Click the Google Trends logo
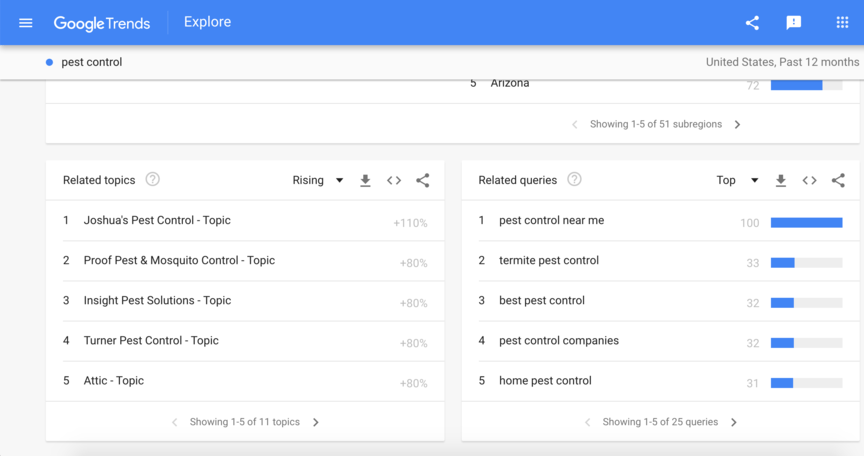 101,23
